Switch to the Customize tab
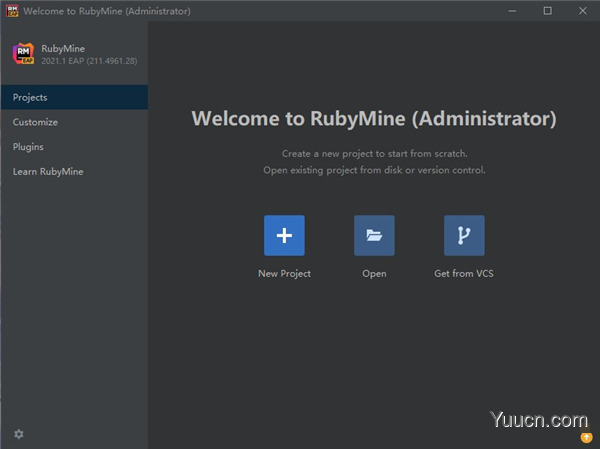This screenshot has height=449, width=600. point(74,122)
